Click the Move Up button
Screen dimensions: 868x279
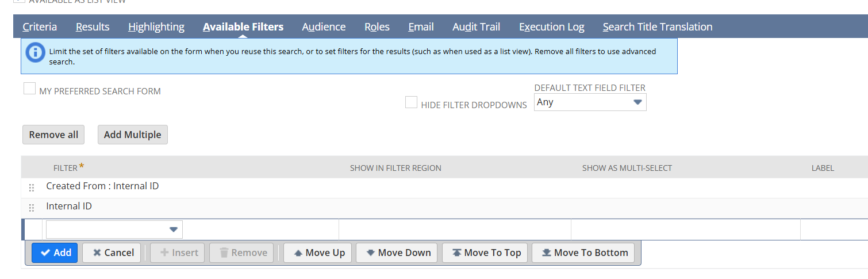tap(319, 253)
